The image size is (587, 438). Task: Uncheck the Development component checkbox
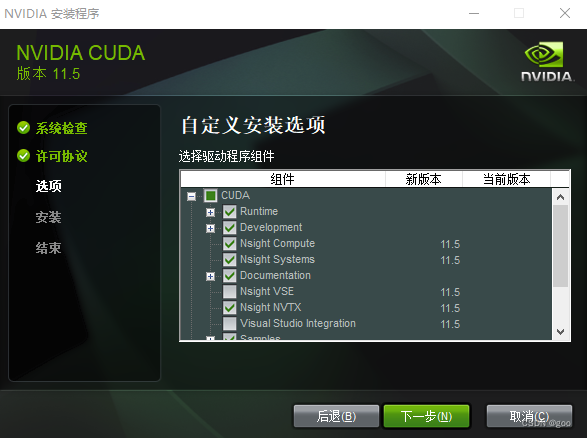pos(229,228)
